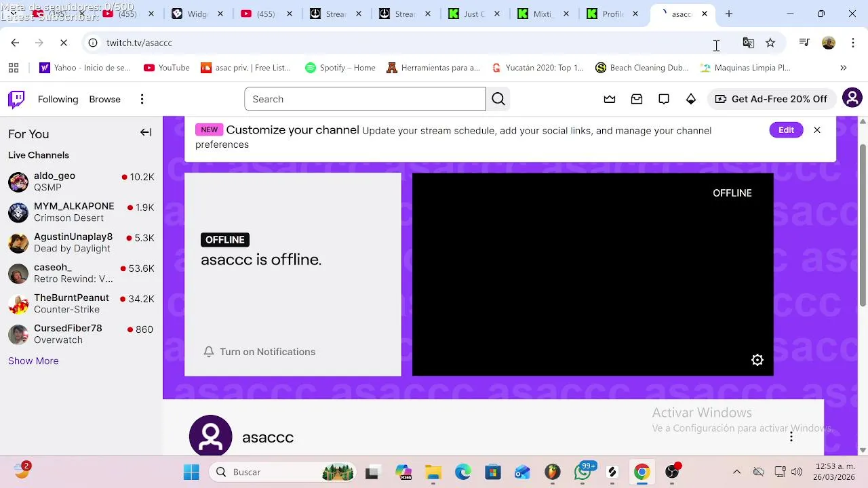Switch to the Mixti browser tab
This screenshot has height=488, width=868.
click(x=542, y=14)
